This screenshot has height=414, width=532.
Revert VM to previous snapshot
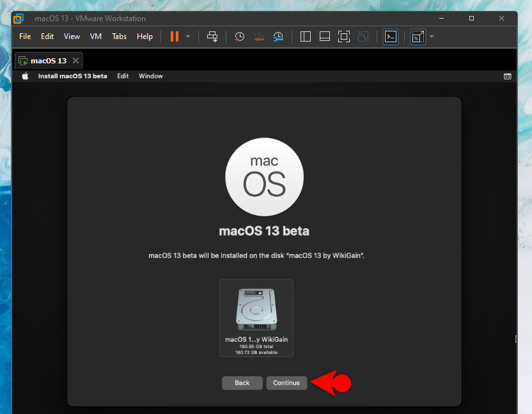click(x=259, y=36)
